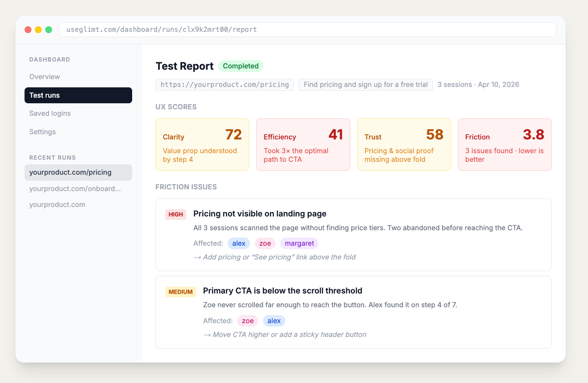588x383 pixels.
Task: Click the margaret persona tag
Action: point(300,243)
